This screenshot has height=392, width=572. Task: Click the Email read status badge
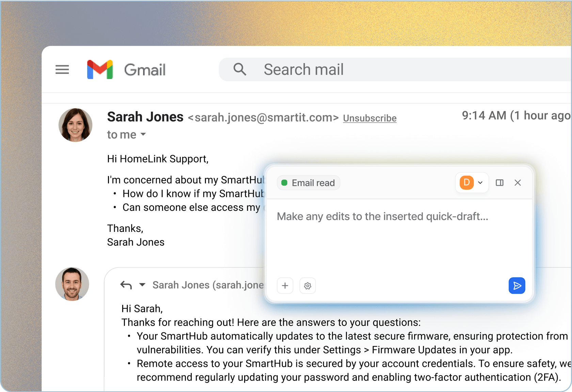(308, 183)
